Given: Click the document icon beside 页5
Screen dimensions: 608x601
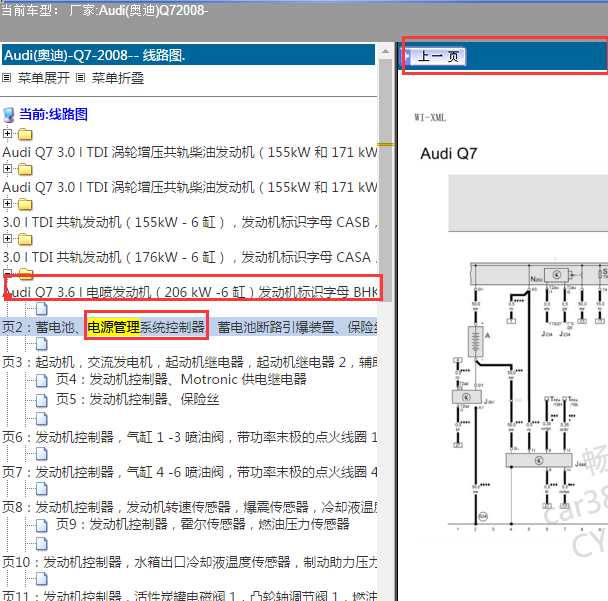Looking at the screenshot, I should pos(42,401).
